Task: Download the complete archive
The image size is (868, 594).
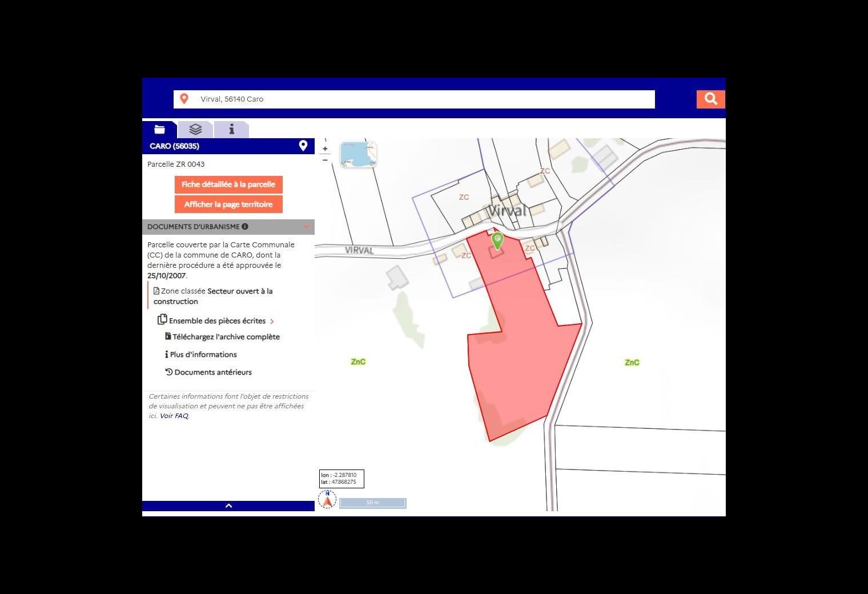Action: [226, 337]
